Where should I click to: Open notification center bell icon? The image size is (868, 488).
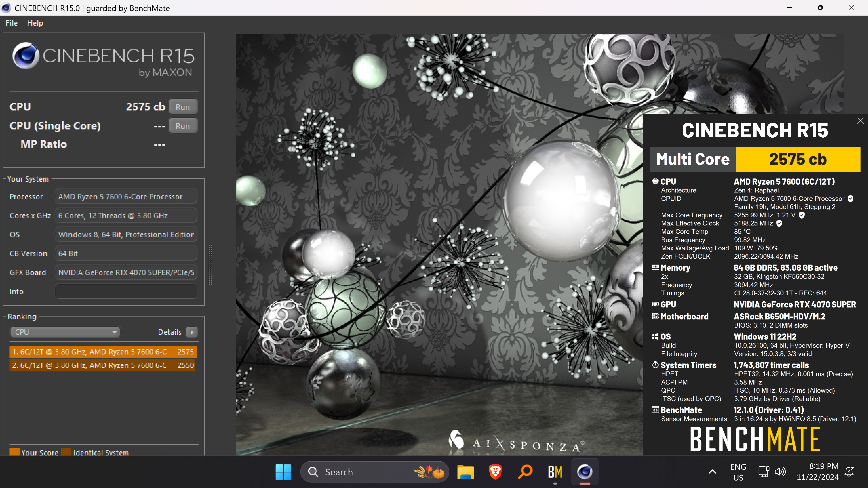point(849,472)
